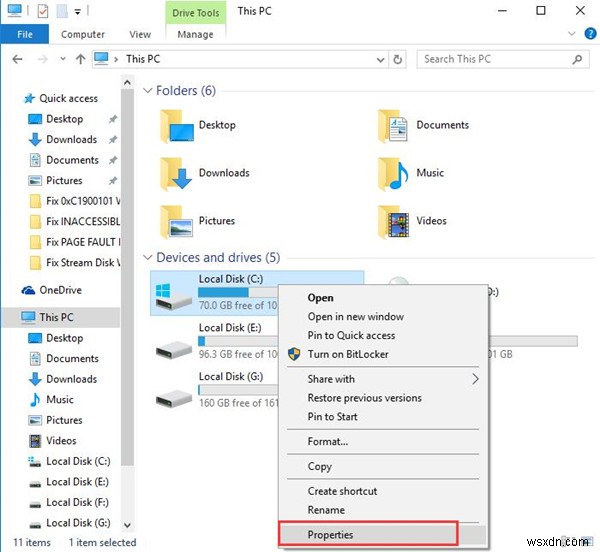Screen dimensions: 600x552
Task: Select the Local Disk (G:) drive icon
Action: 174,398
